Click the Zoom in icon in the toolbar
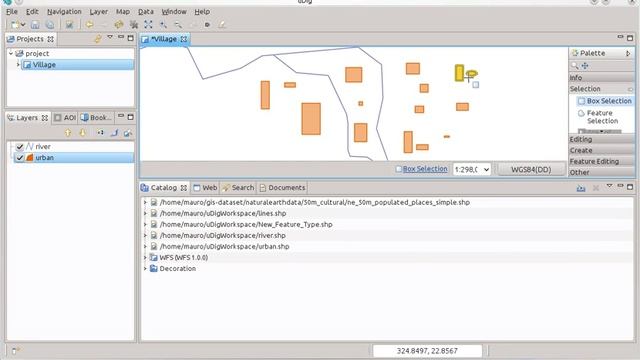 pos(163,24)
